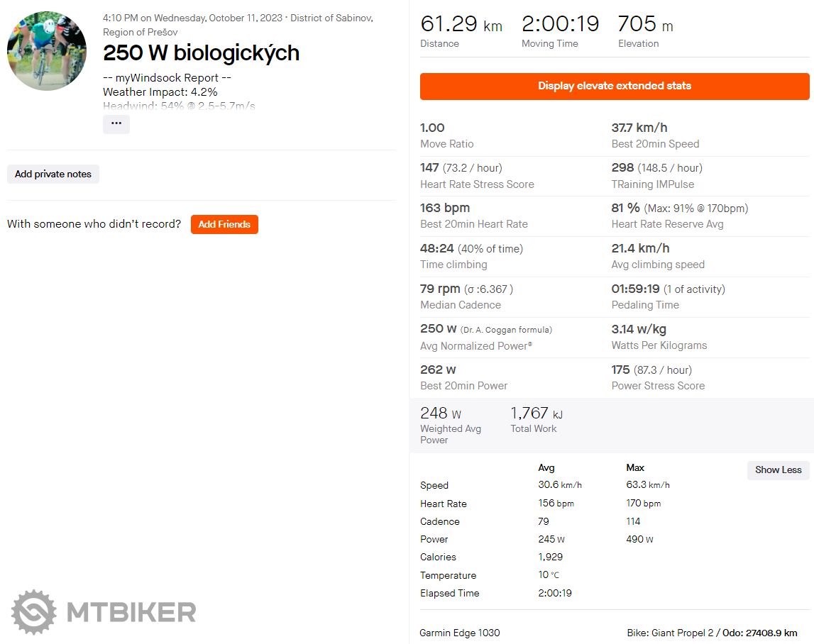Viewport: 814px width, 644px height.
Task: Select the activity title 250 W biologických
Action: (201, 53)
